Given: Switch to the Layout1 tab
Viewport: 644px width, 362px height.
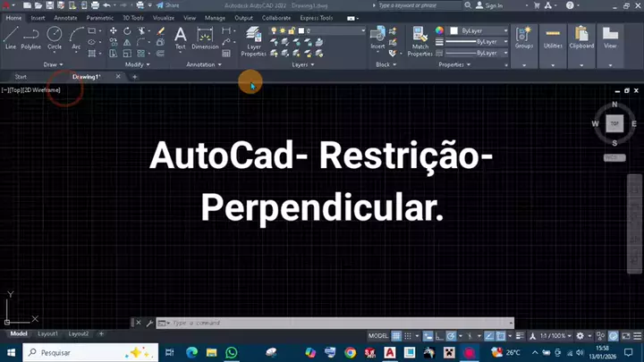Looking at the screenshot, I should (x=47, y=333).
